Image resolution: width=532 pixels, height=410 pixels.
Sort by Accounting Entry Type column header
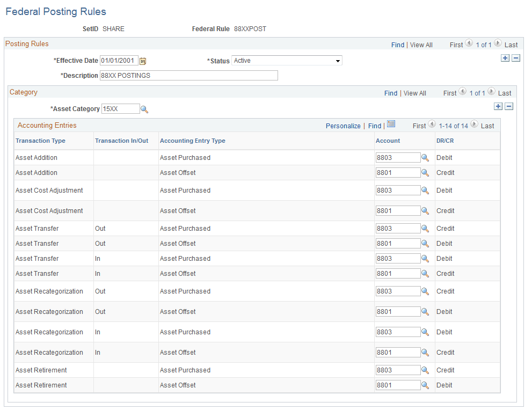point(192,141)
